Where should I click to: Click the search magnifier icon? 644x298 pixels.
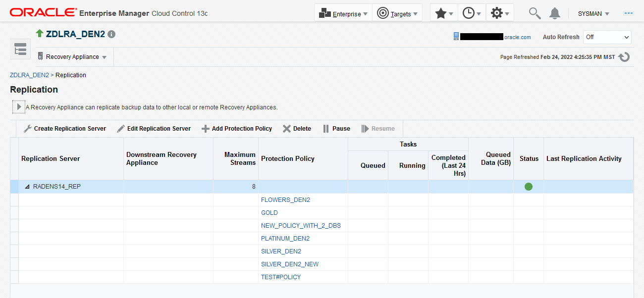pos(535,13)
